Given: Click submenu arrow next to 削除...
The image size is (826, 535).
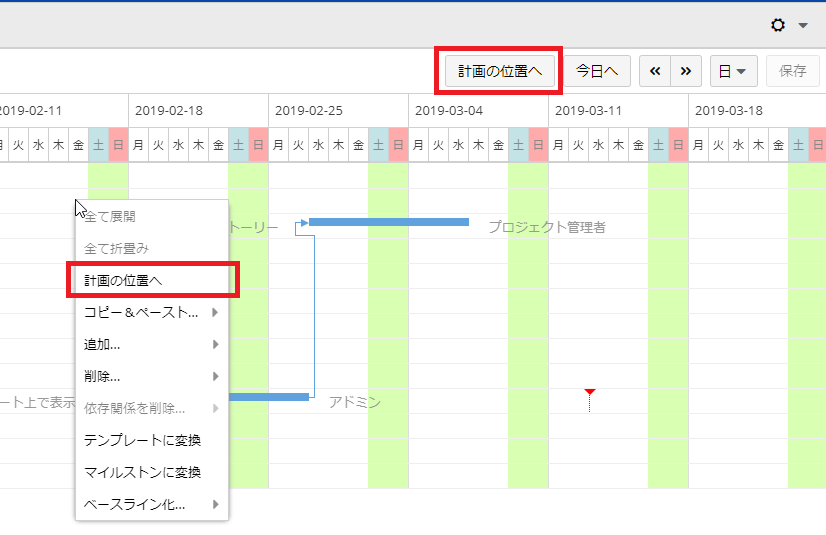Looking at the screenshot, I should click(215, 377).
